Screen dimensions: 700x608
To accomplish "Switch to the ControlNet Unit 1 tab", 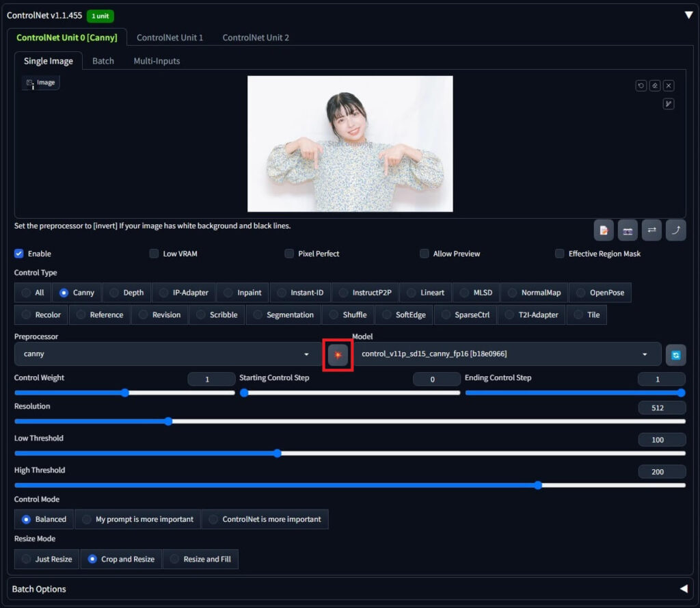I will (170, 38).
